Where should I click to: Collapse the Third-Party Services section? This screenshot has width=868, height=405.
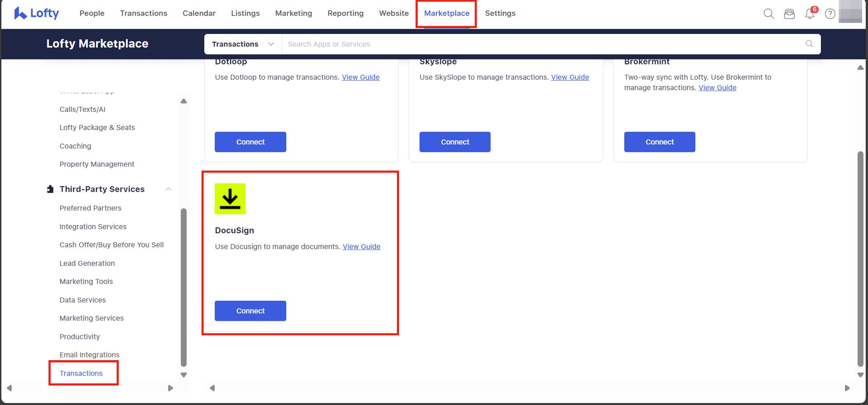coord(169,189)
